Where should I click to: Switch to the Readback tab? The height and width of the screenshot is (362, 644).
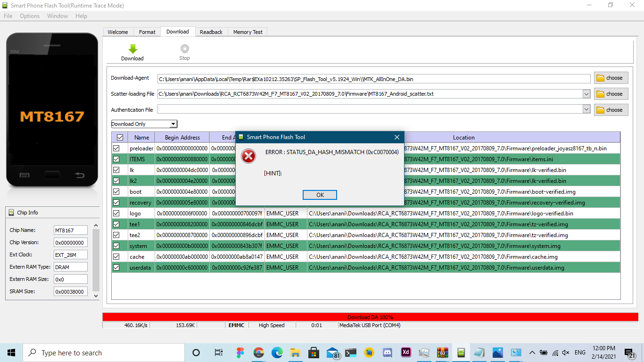[211, 32]
